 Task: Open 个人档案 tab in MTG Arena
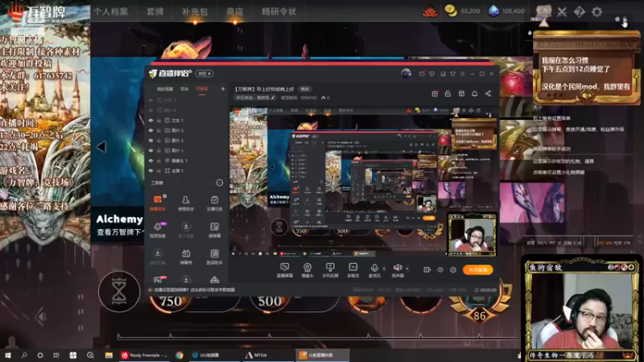tap(111, 11)
